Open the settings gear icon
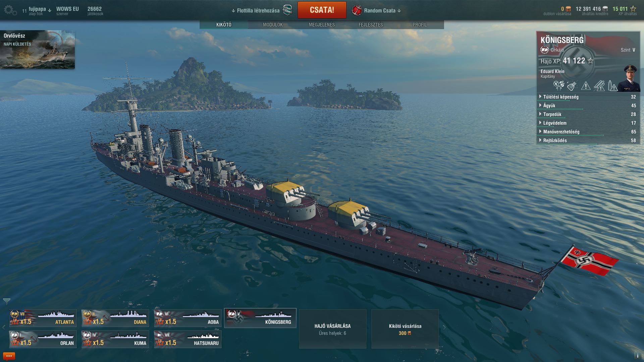 [x=10, y=10]
